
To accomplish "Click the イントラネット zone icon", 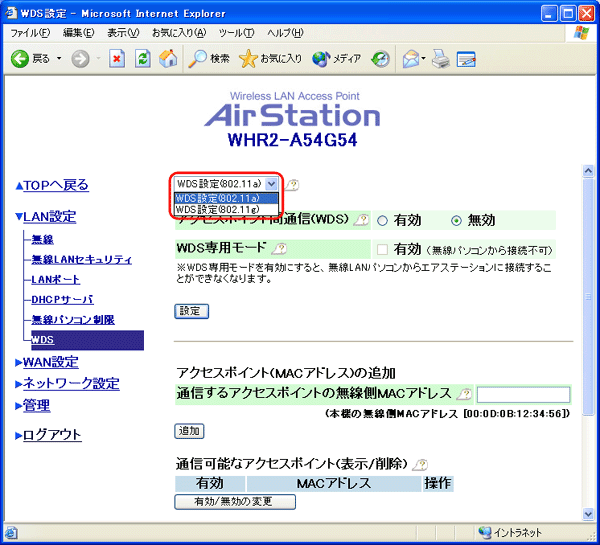I will coord(484,532).
